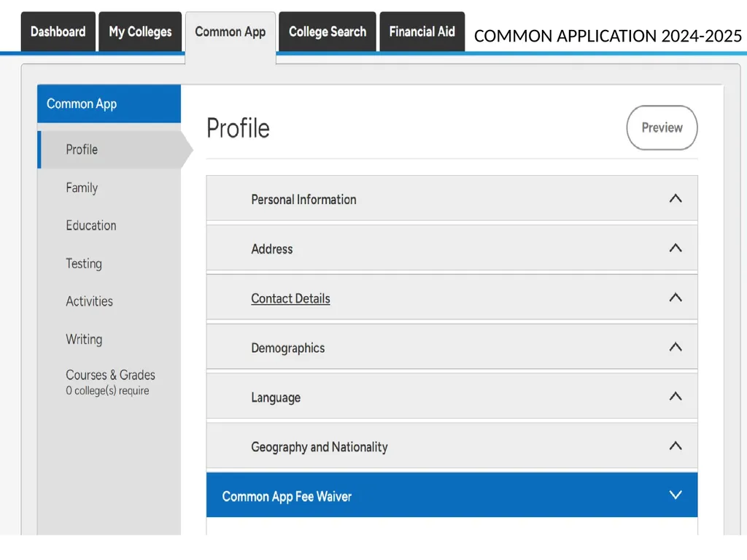This screenshot has width=747, height=560.
Task: Click Geography and Nationality heading
Action: click(x=320, y=447)
